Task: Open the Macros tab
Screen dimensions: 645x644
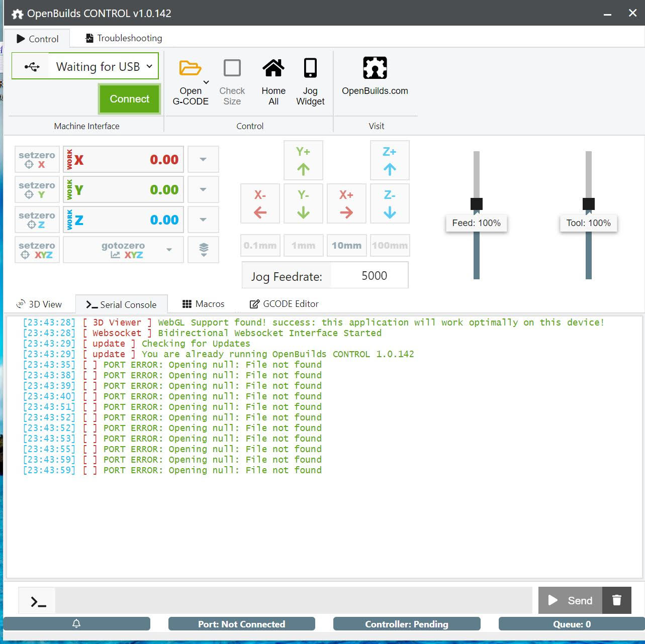Action: tap(203, 304)
